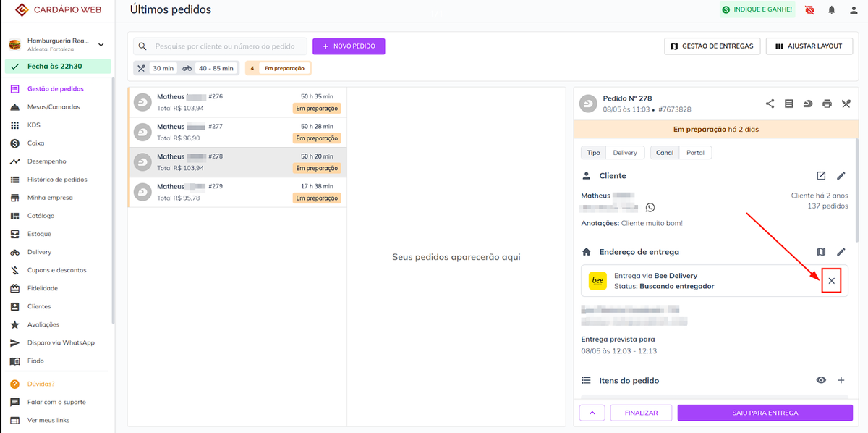Open the notifications bell
Viewport: 868px width, 433px height.
coord(832,10)
